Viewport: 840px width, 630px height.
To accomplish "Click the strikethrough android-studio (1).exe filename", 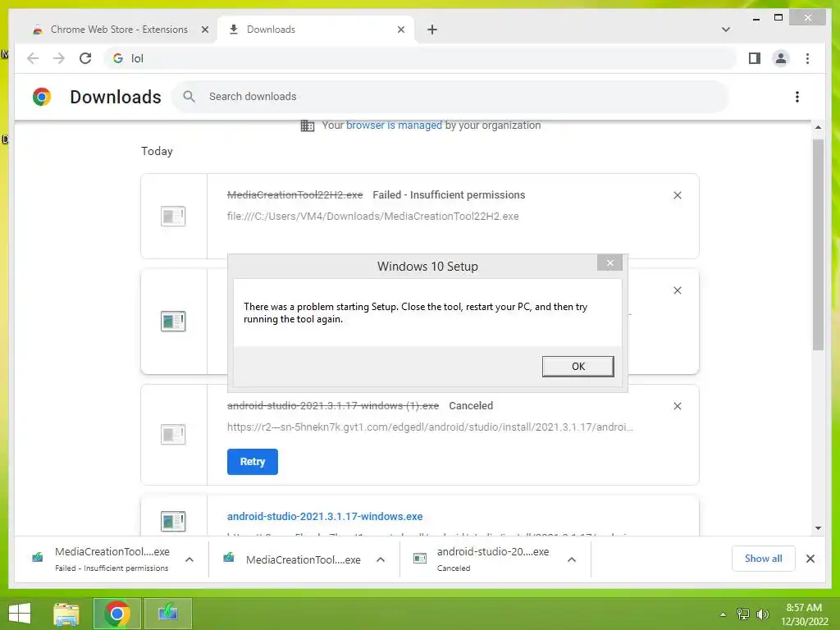I will click(x=333, y=405).
